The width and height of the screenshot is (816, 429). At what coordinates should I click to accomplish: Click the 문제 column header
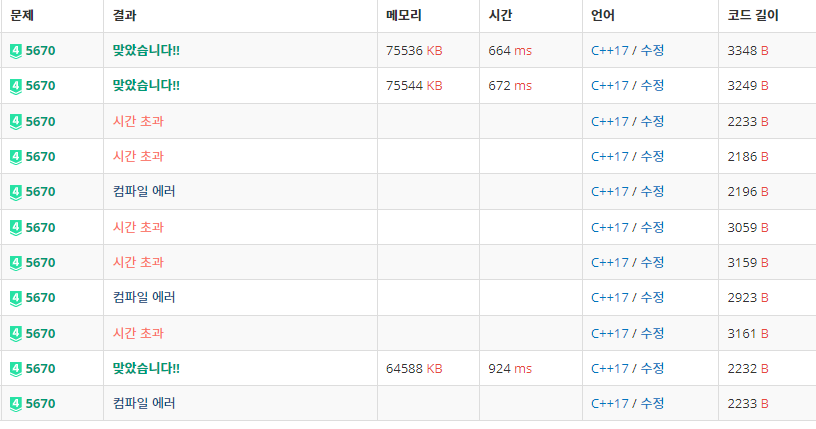22,16
